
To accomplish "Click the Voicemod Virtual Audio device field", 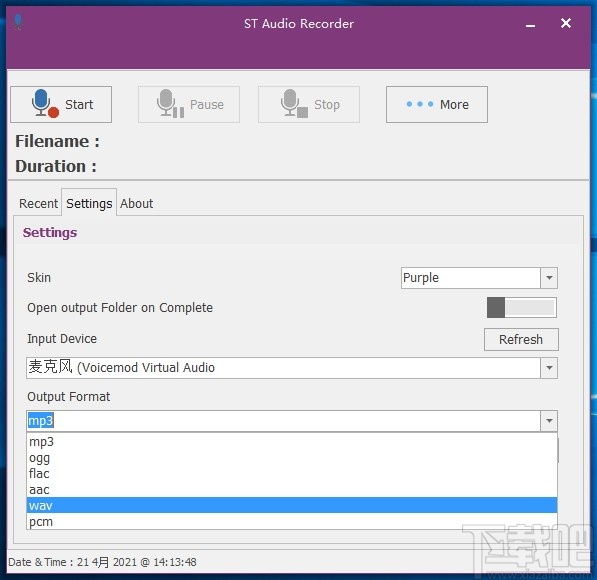I will 283,368.
